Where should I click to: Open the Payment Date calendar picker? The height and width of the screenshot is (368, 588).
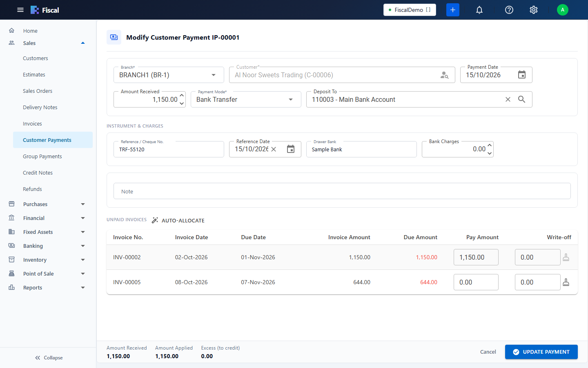click(x=521, y=75)
